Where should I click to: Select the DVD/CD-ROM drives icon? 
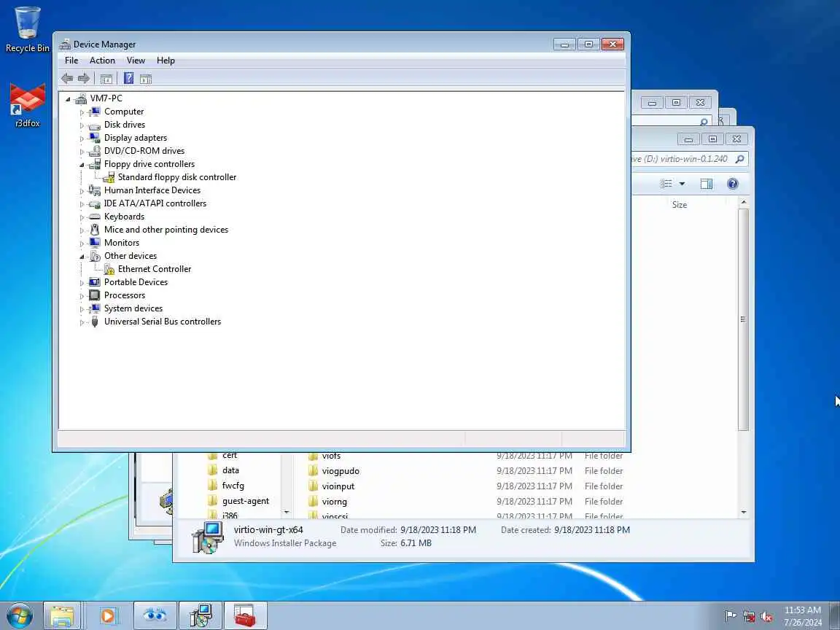[95, 151]
